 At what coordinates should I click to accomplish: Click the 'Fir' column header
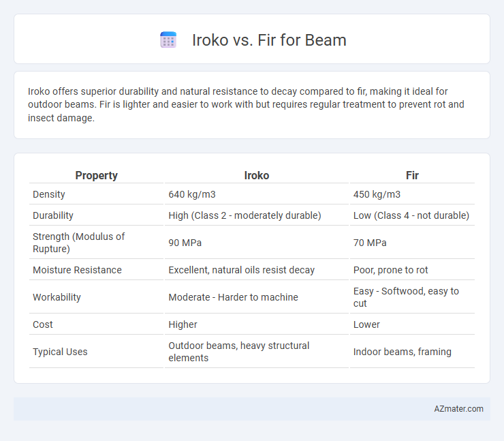click(x=412, y=175)
